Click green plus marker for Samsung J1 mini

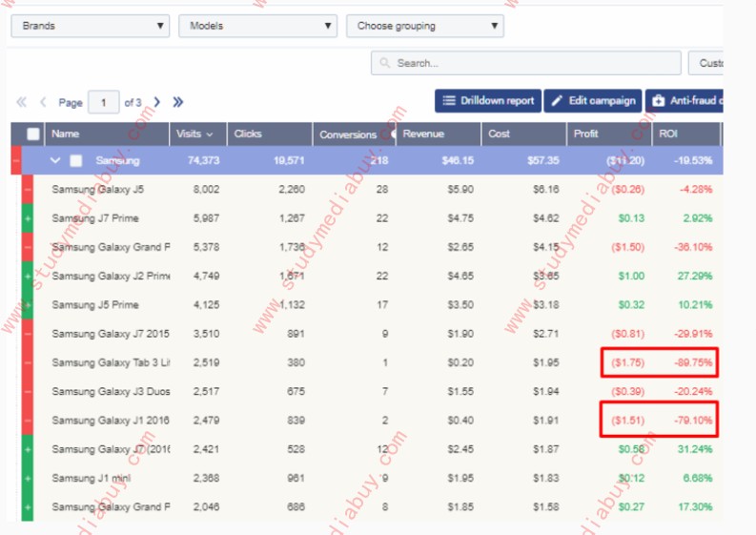click(28, 479)
